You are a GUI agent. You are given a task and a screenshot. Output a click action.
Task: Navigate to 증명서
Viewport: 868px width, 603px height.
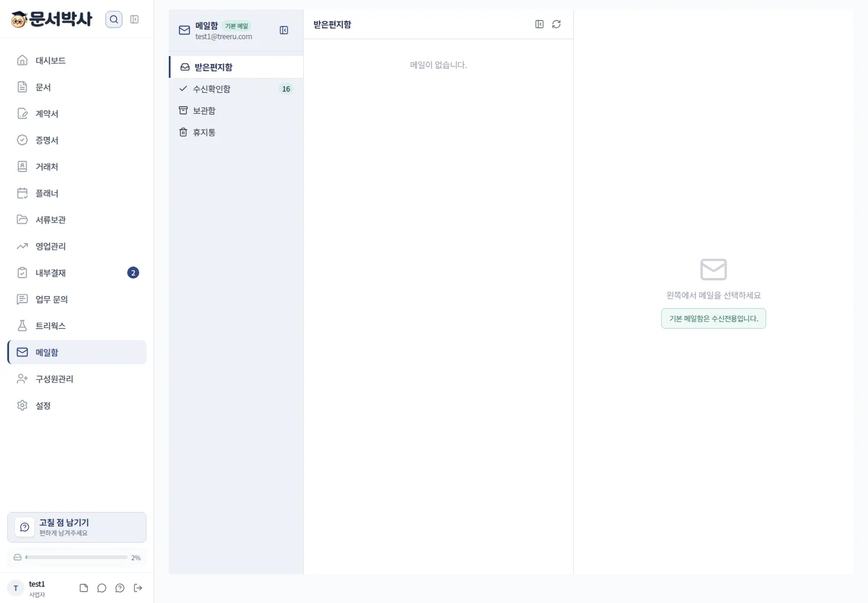coord(77,140)
